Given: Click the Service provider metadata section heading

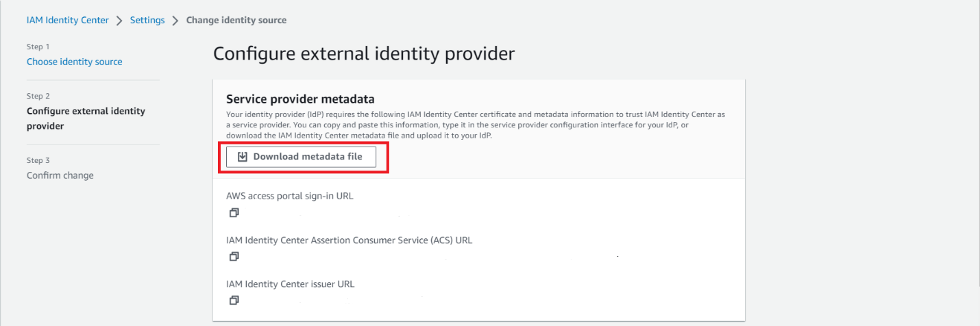Looking at the screenshot, I should coord(300,99).
